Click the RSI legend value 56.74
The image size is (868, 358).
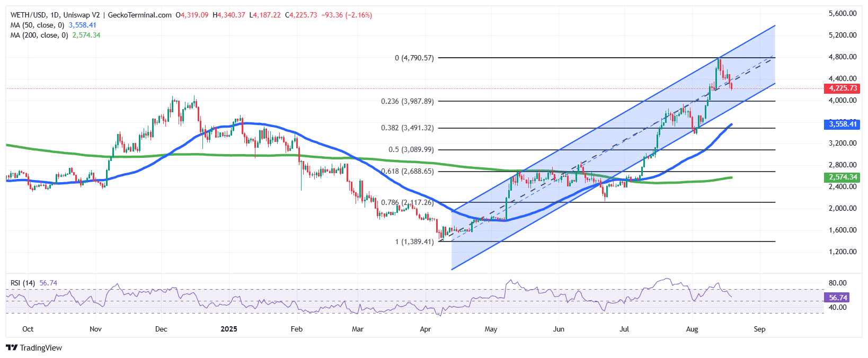tap(48, 283)
